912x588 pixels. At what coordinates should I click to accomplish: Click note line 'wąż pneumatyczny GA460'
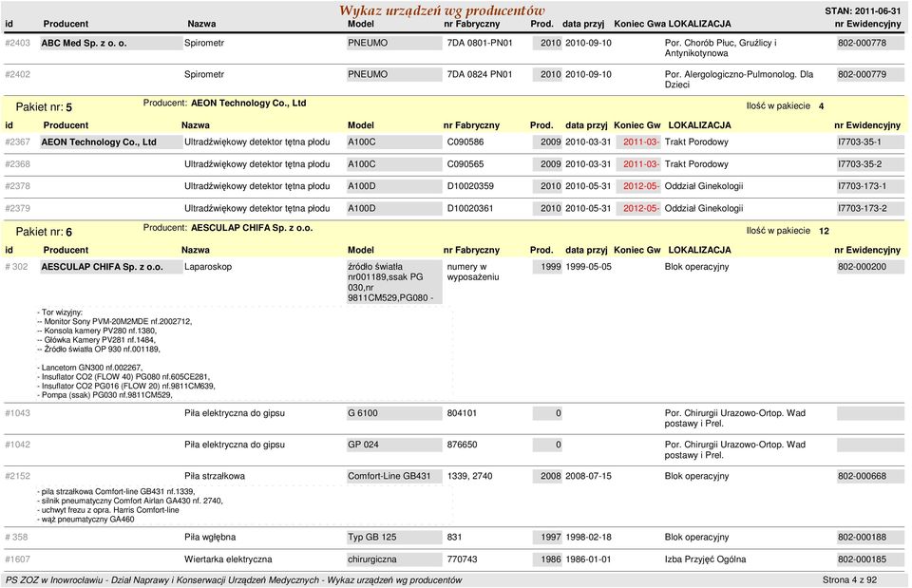tap(86, 520)
